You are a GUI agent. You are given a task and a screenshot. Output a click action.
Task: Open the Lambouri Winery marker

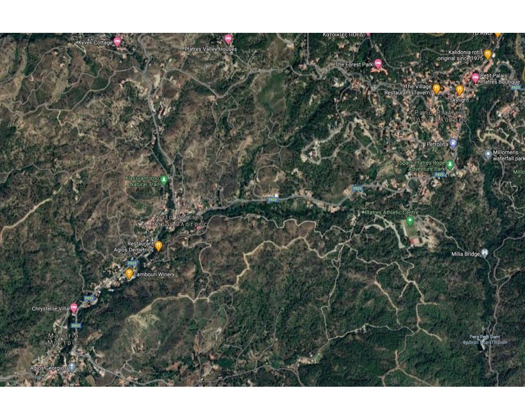pyautogui.click(x=129, y=273)
